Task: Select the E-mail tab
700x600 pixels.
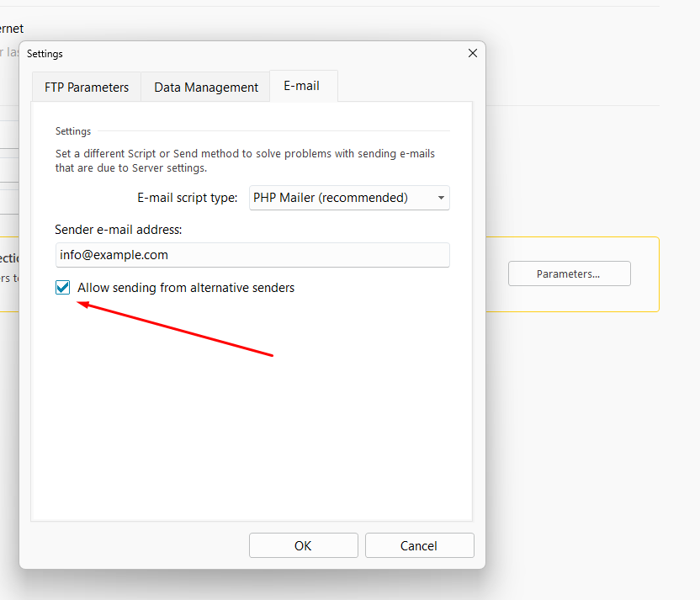Action: point(302,86)
